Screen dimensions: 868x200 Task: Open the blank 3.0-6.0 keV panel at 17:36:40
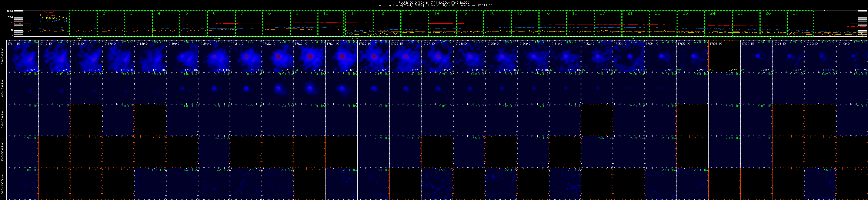[x=724, y=56]
